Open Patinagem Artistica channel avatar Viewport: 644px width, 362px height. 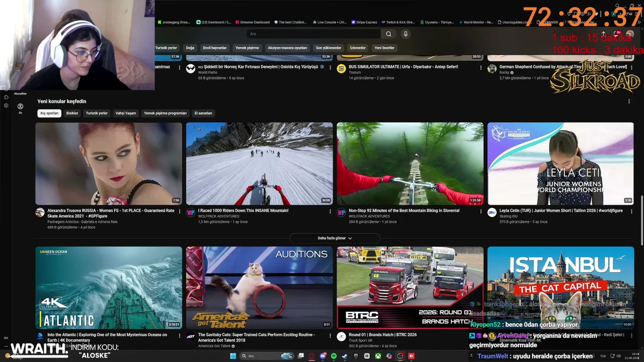(x=40, y=213)
